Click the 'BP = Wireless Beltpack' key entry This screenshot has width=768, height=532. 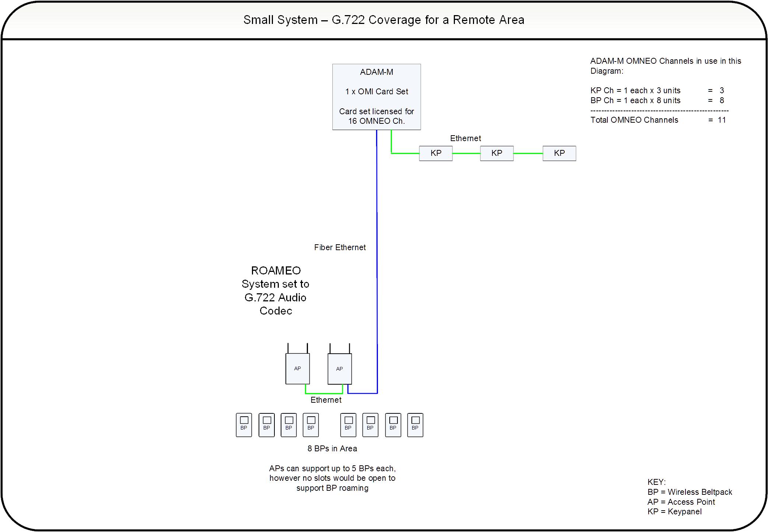690,492
